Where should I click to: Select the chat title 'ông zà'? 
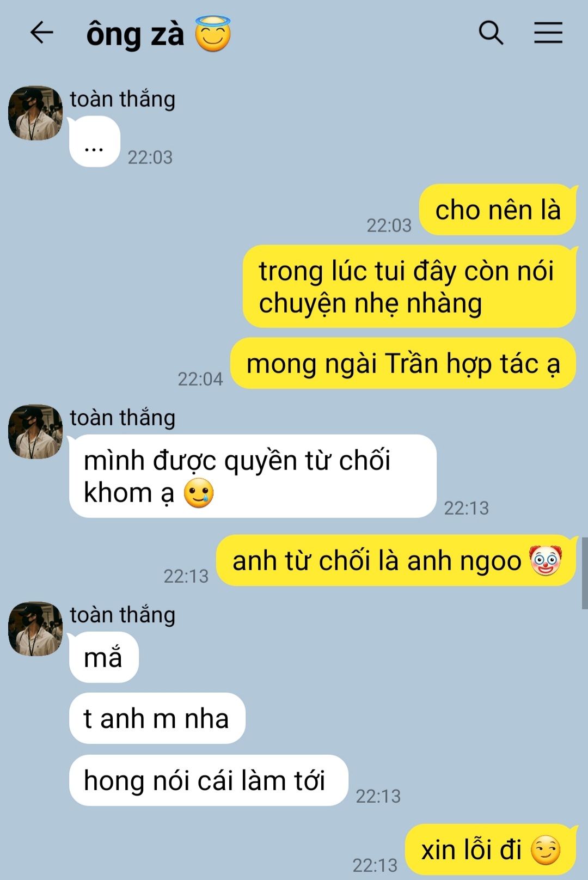click(x=136, y=34)
